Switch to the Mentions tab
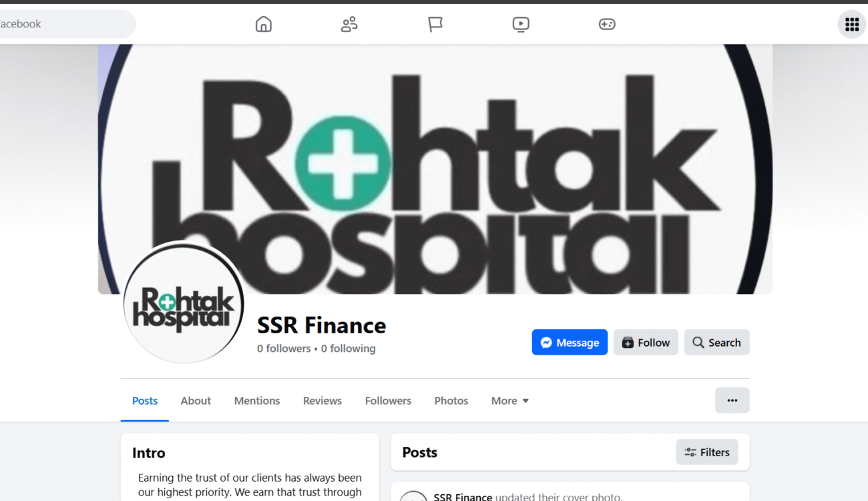 tap(257, 401)
